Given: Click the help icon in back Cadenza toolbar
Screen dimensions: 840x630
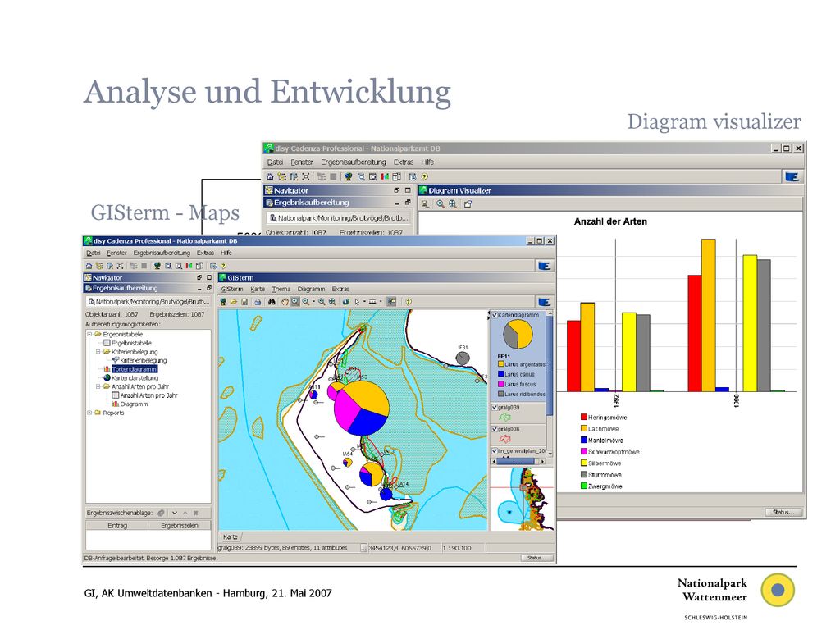Looking at the screenshot, I should coord(425,177).
